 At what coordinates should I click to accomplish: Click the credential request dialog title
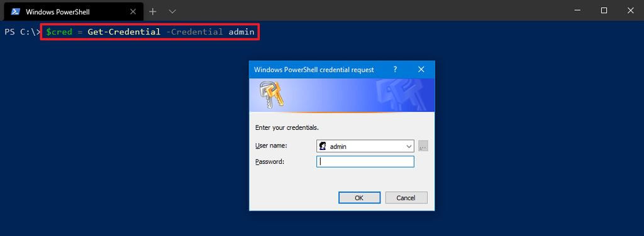314,70
